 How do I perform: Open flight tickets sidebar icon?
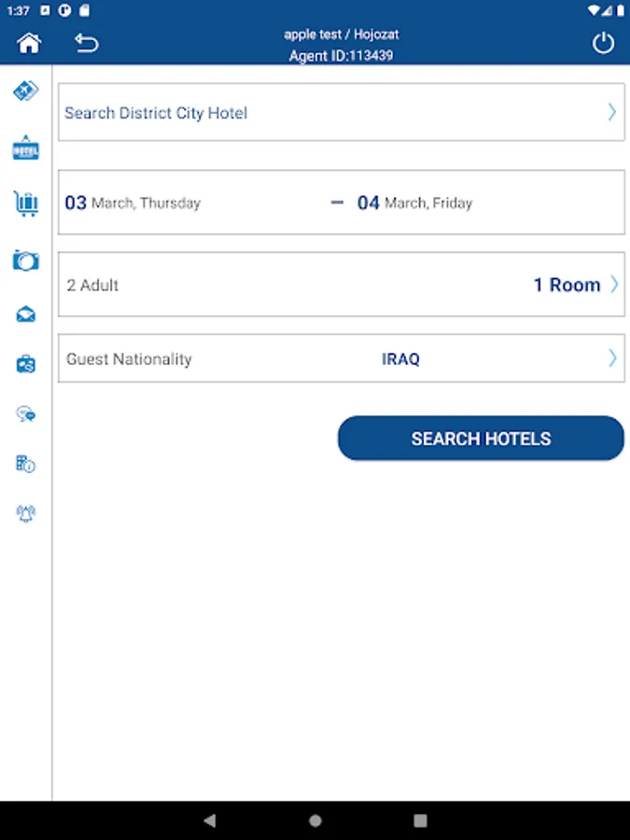pos(26,91)
